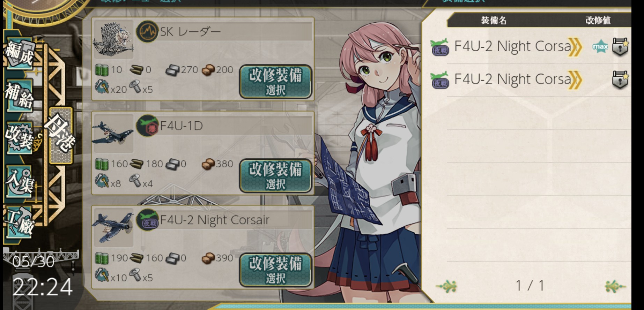
Task: Return to 母港 home port
Action: 61,136
